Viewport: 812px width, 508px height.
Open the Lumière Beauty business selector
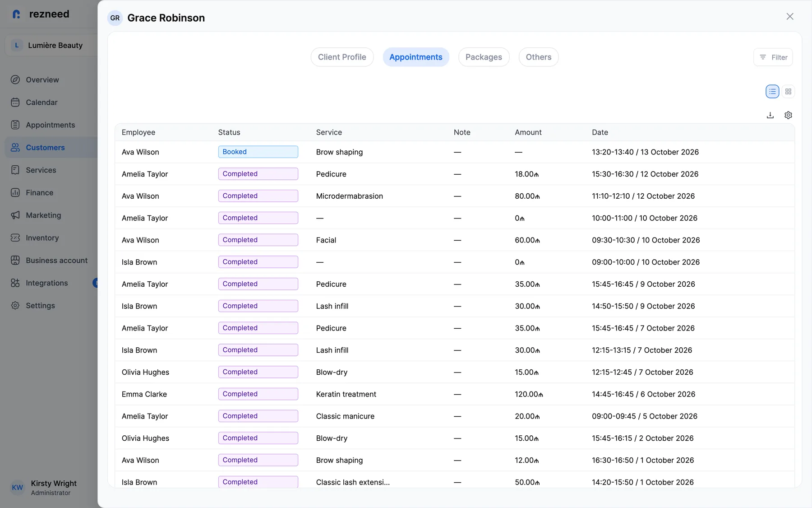[x=51, y=45]
